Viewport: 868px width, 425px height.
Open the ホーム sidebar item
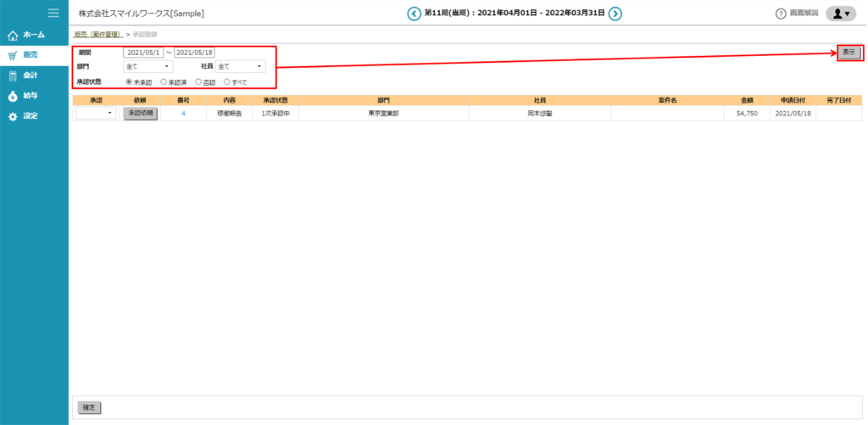[34, 35]
